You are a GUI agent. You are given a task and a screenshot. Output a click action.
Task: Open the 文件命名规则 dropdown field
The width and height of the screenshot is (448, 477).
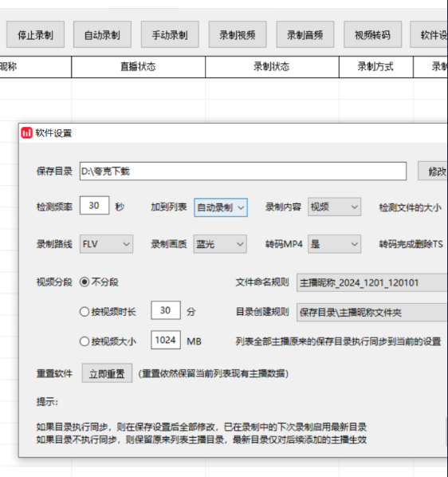pos(372,282)
